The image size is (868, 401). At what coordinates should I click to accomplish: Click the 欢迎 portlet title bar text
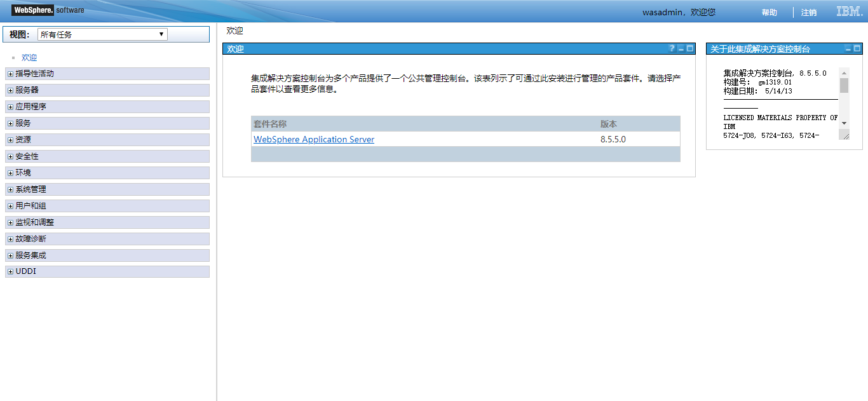[x=236, y=49]
